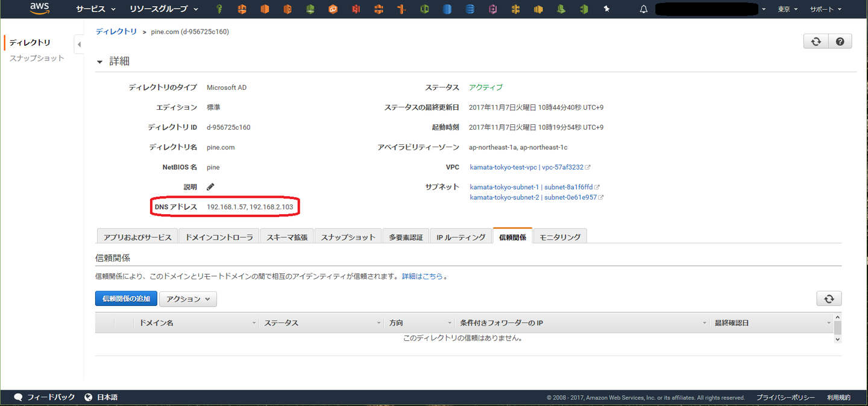
Task: Refresh the trust relationships table
Action: (829, 299)
